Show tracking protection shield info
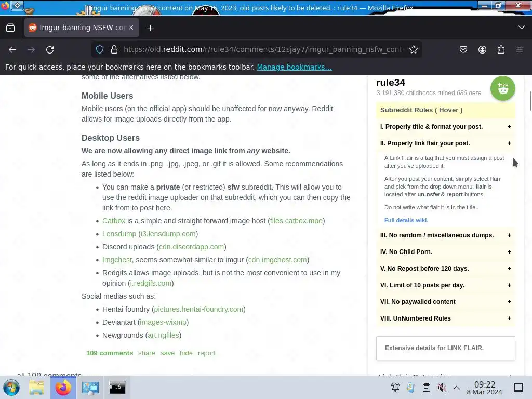The height and width of the screenshot is (399, 532). [x=99, y=49]
